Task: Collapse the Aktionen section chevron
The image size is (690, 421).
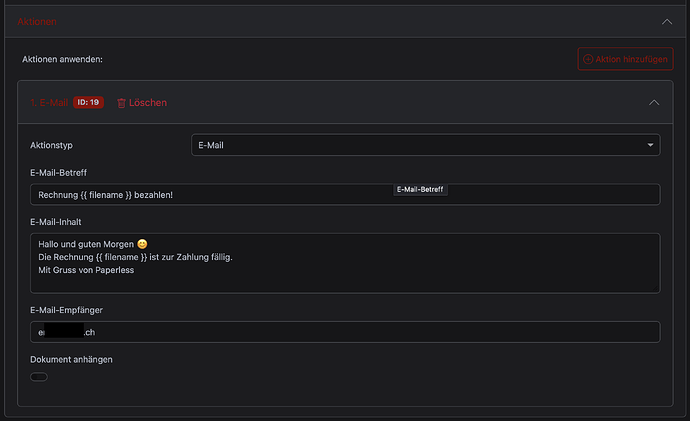Action: coord(667,20)
